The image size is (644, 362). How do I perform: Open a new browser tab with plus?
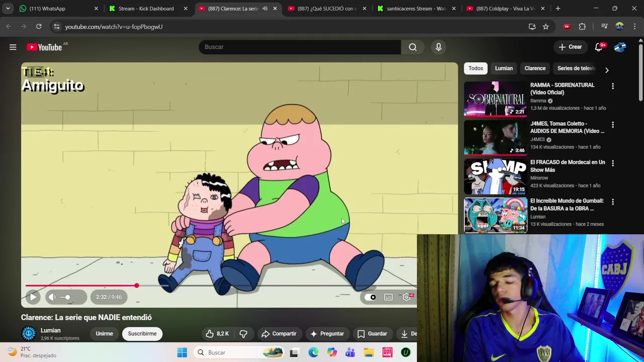pos(558,9)
